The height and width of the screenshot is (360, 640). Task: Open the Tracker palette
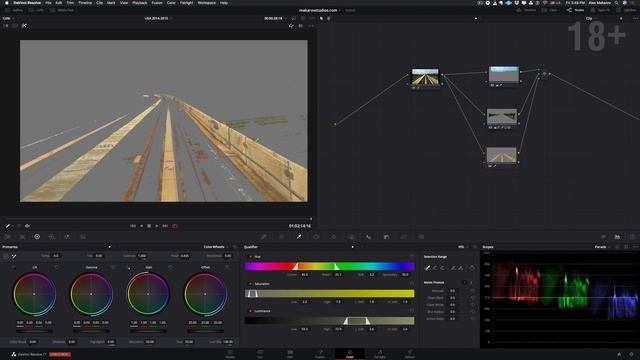click(x=334, y=237)
